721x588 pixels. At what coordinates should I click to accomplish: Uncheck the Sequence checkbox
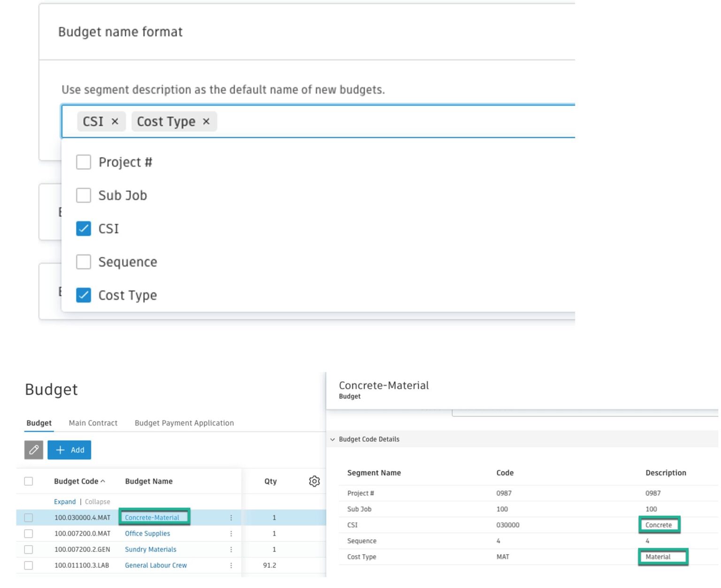[84, 262]
